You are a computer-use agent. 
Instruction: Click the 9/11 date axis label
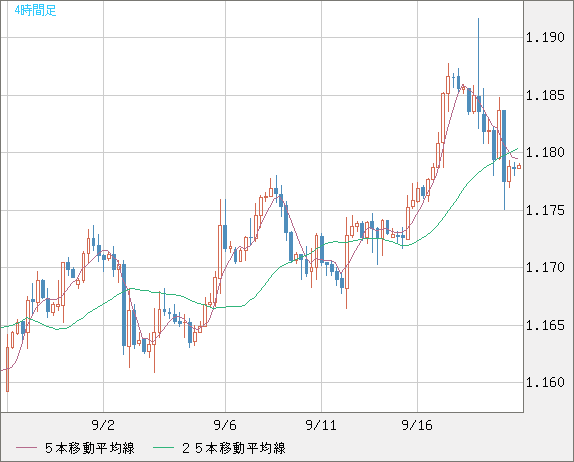(x=321, y=425)
